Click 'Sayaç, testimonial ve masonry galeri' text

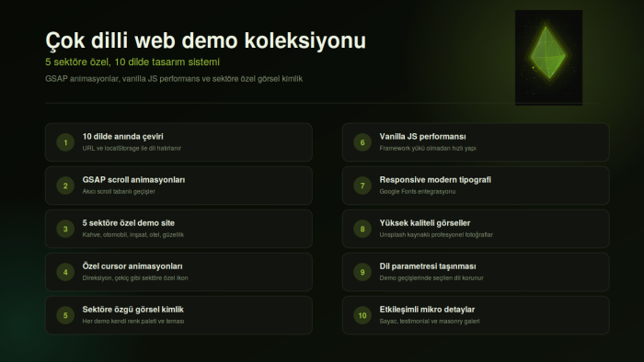pos(430,322)
